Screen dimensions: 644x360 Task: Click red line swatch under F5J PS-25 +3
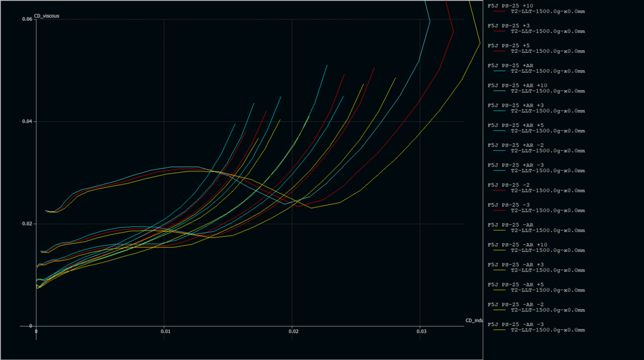pyautogui.click(x=499, y=31)
